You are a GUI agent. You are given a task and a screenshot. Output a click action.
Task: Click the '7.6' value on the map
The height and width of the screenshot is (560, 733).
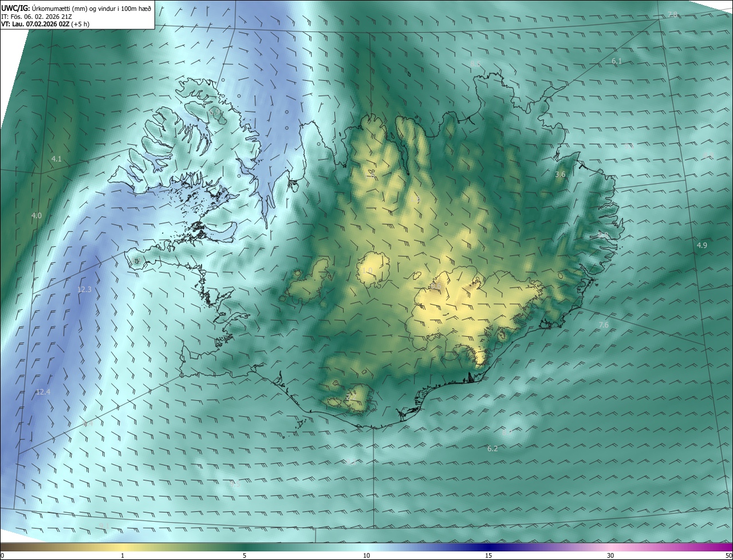[604, 325]
